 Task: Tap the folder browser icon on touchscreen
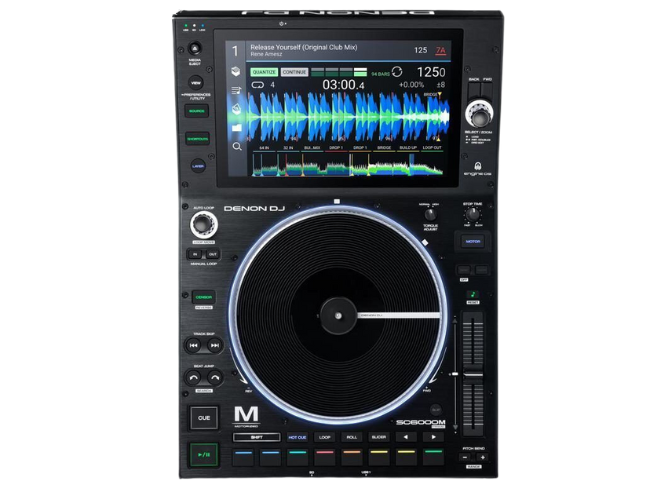[x=237, y=128]
